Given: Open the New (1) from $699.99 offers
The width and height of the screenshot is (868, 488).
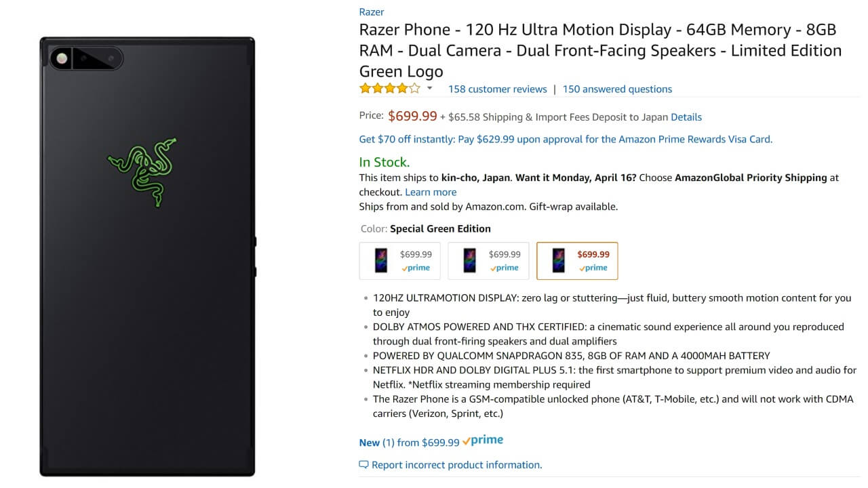Looking at the screenshot, I should tap(409, 443).
